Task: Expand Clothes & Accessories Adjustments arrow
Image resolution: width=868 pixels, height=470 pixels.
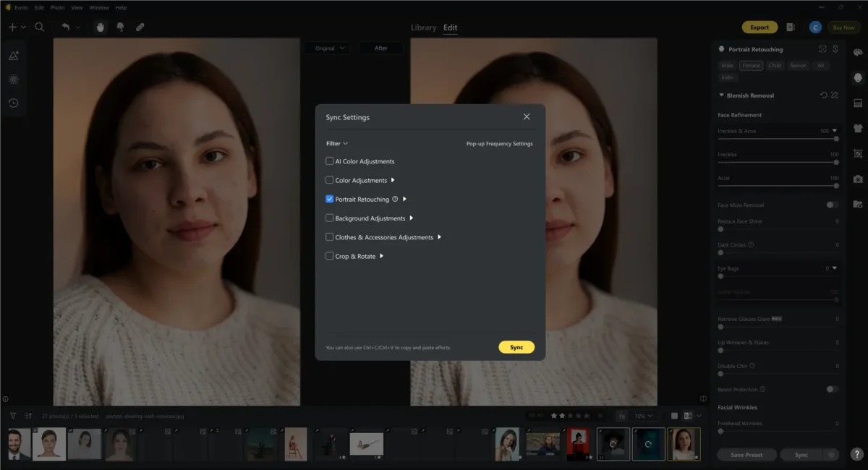Action: click(440, 237)
